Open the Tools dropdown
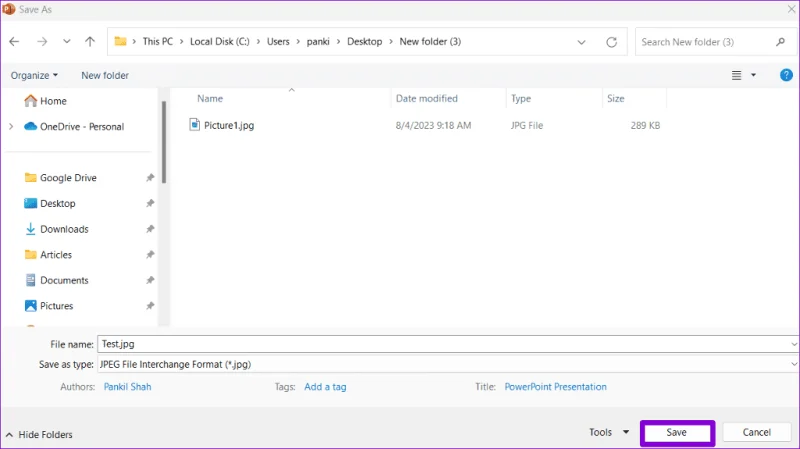This screenshot has width=800, height=449. pos(609,432)
